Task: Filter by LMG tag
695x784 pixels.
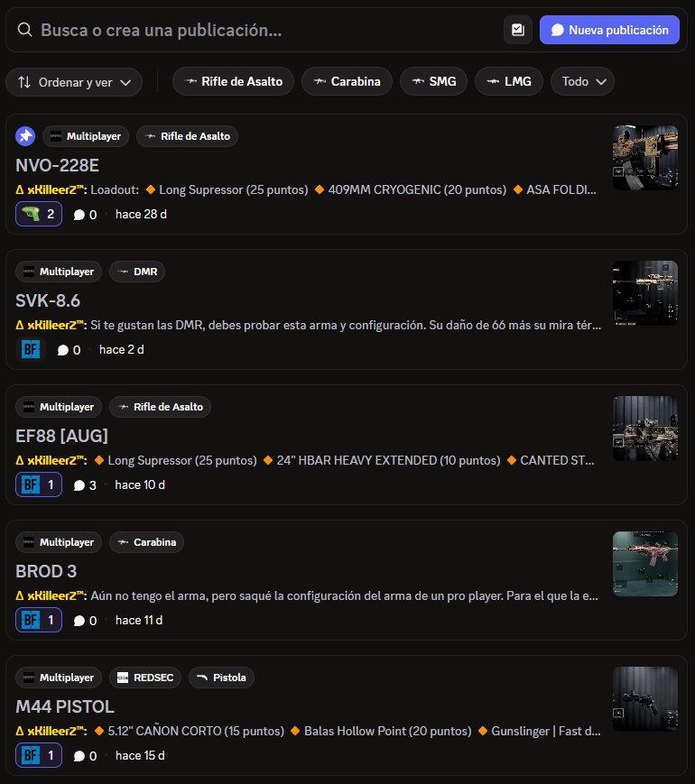Action: (509, 81)
